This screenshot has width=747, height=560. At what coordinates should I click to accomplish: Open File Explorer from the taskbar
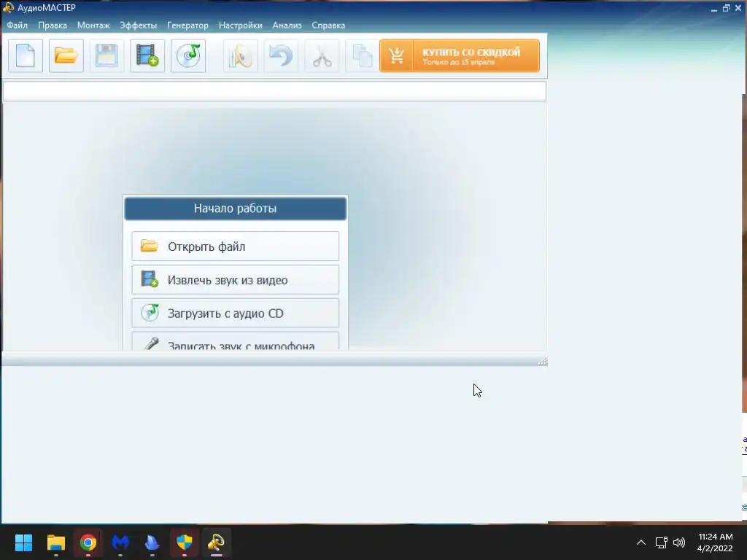pyautogui.click(x=55, y=542)
